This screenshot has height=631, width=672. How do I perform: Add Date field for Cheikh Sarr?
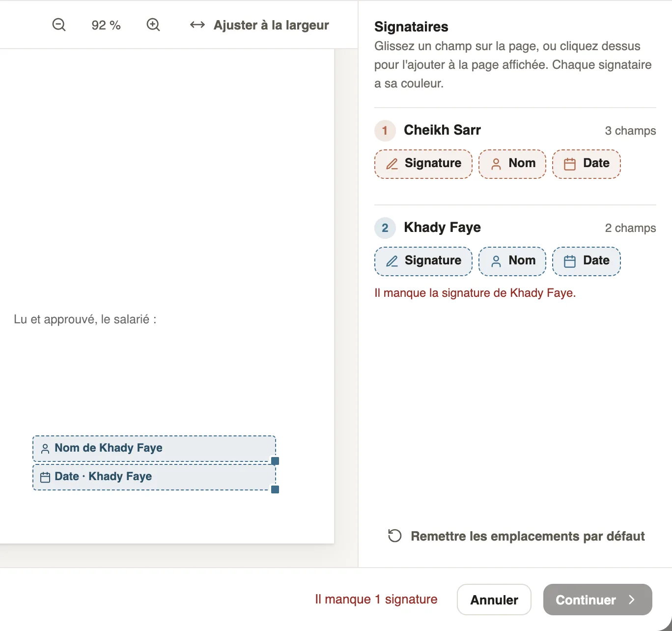click(x=587, y=164)
